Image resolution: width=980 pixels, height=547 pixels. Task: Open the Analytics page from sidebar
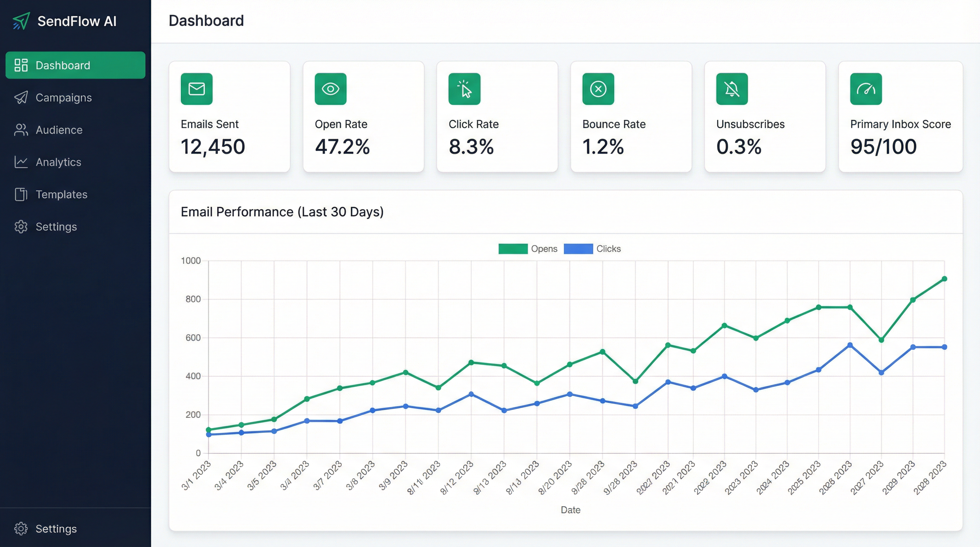coord(58,162)
